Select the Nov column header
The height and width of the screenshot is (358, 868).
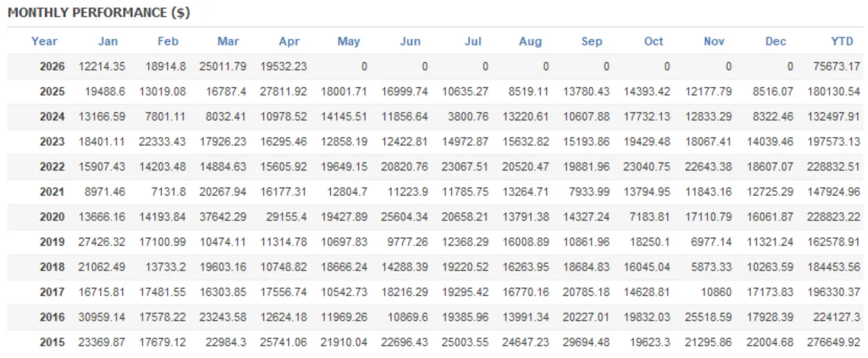click(714, 41)
